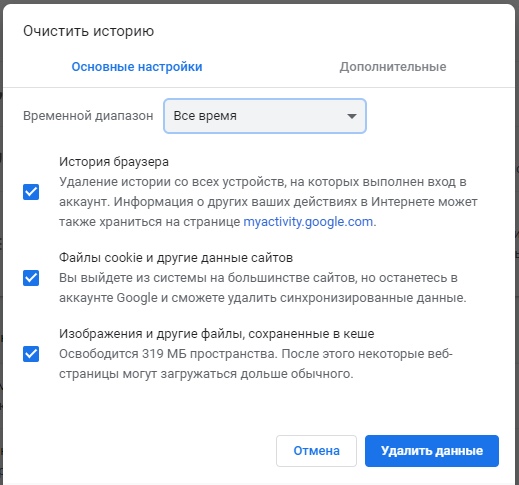Click the time range dropdown arrow
Image resolution: width=519 pixels, height=485 pixels.
(352, 116)
